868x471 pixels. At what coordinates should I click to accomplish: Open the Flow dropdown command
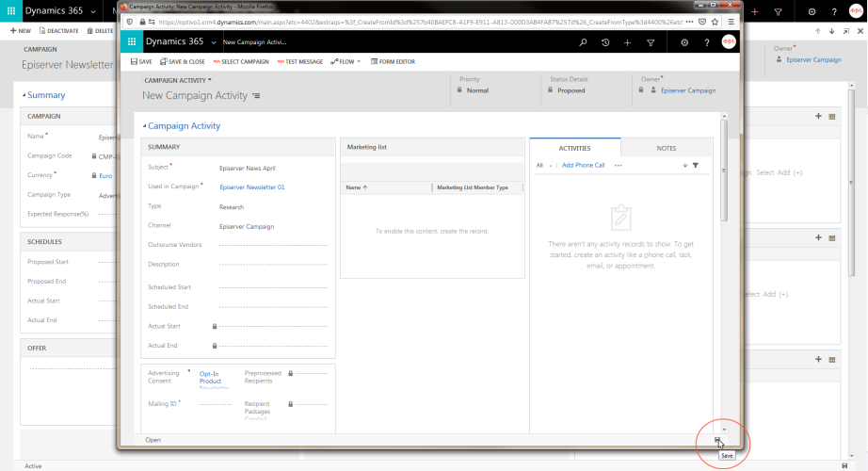tap(346, 61)
